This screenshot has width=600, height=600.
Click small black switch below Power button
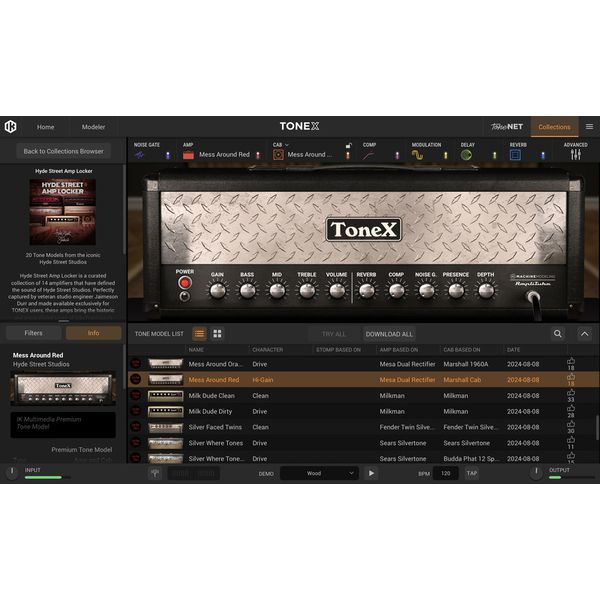click(x=185, y=296)
